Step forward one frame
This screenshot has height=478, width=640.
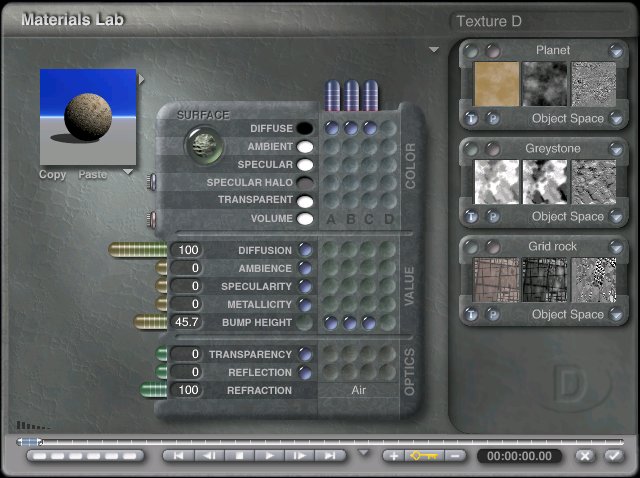tap(300, 456)
